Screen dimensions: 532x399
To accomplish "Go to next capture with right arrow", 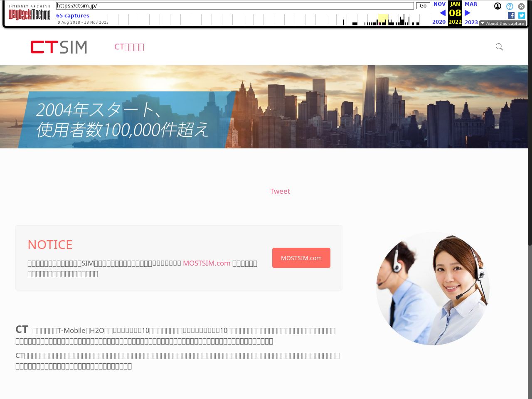I will pos(468,13).
